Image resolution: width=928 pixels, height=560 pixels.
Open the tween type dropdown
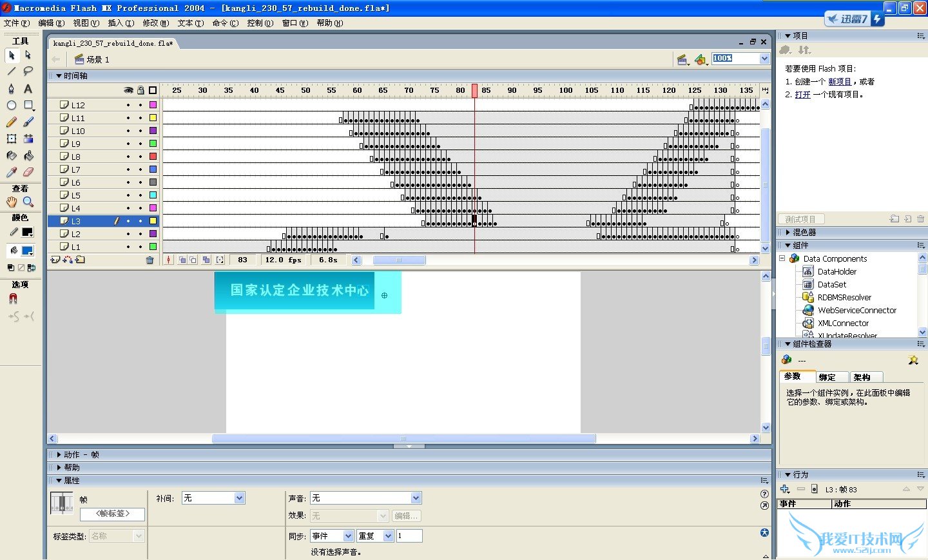[239, 498]
